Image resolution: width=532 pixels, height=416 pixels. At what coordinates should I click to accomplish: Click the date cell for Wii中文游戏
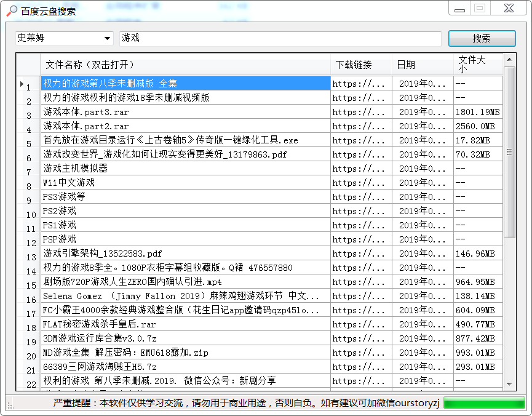coord(423,182)
